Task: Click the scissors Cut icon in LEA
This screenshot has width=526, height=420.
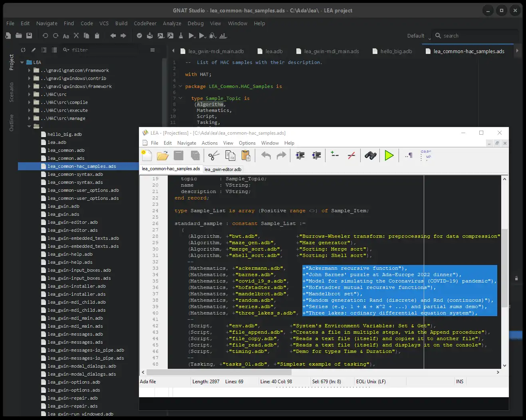Action: (214, 155)
